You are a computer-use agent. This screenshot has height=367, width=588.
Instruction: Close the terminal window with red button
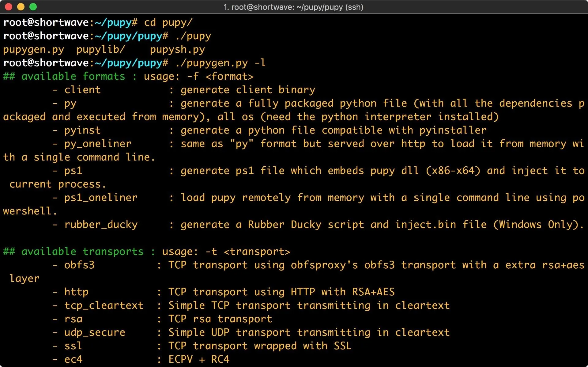coord(9,7)
